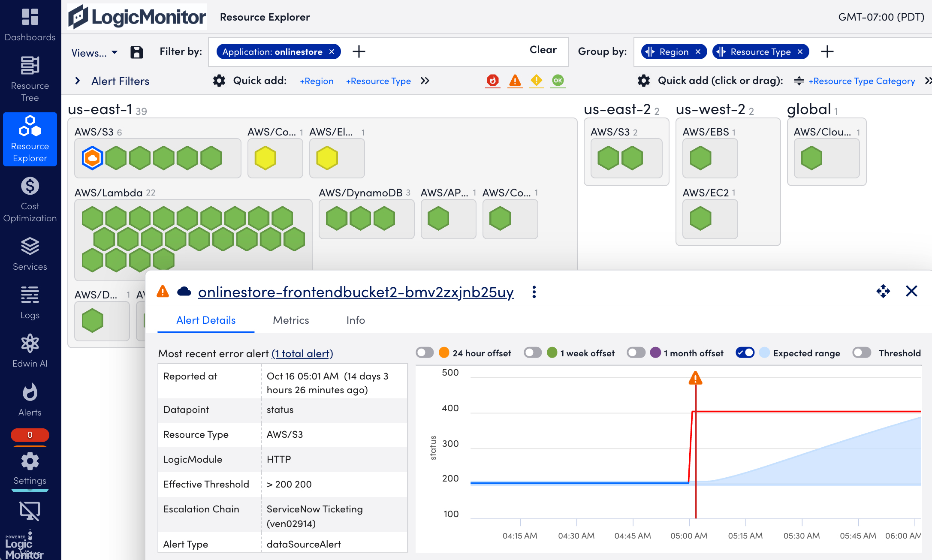Screen dimensions: 932x560
Task: Click the 1 month offset purple swatch
Action: click(x=655, y=352)
